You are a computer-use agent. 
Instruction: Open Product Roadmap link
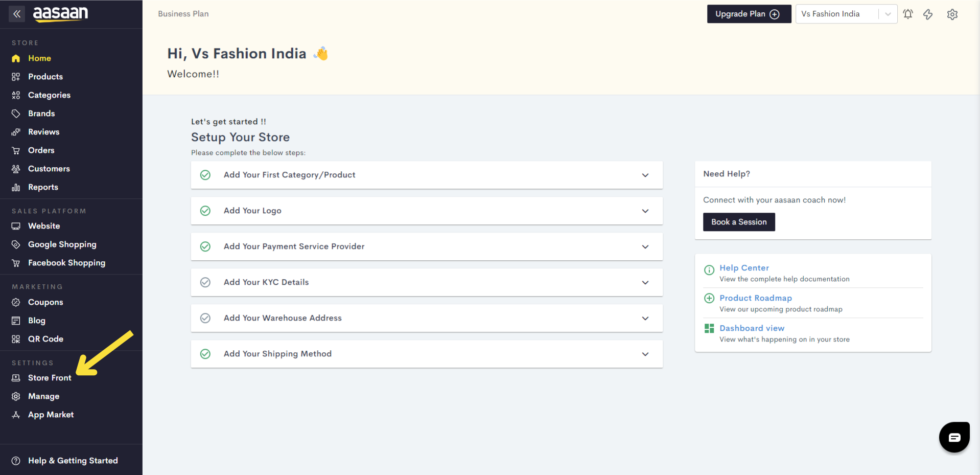pos(756,298)
